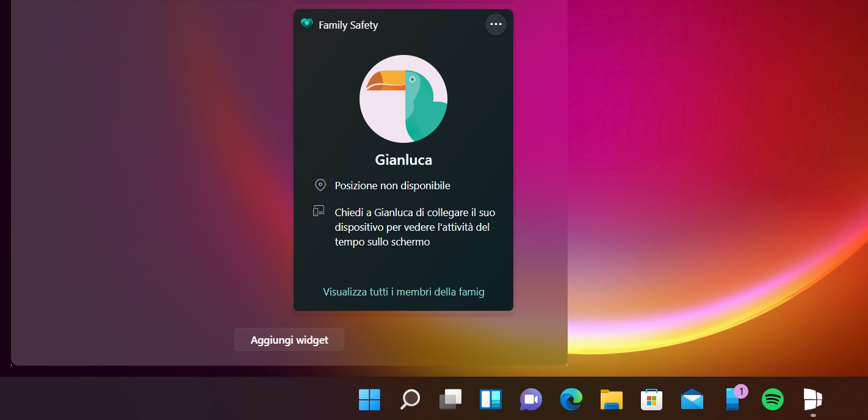
Task: Click the location pin icon
Action: coord(320,185)
